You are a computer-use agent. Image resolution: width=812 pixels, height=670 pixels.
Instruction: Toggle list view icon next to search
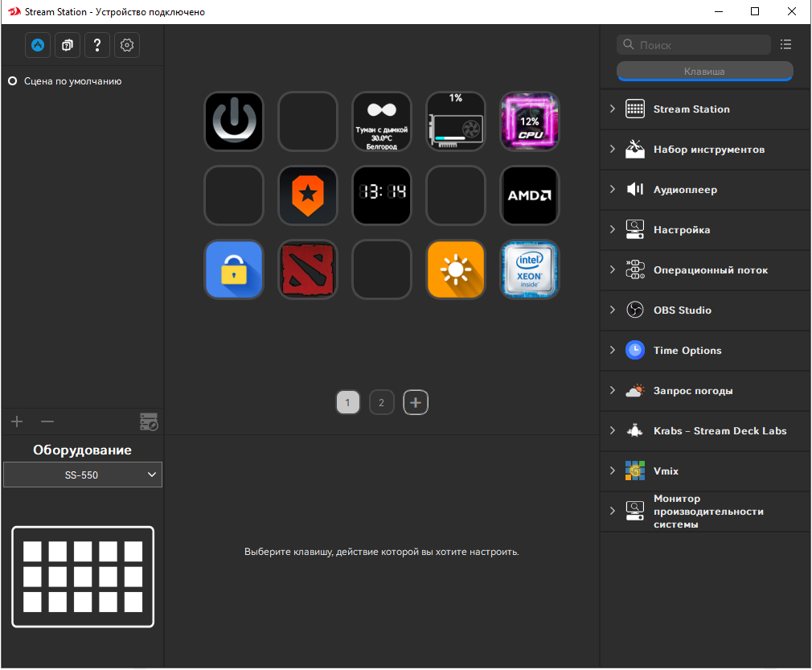[x=785, y=45]
